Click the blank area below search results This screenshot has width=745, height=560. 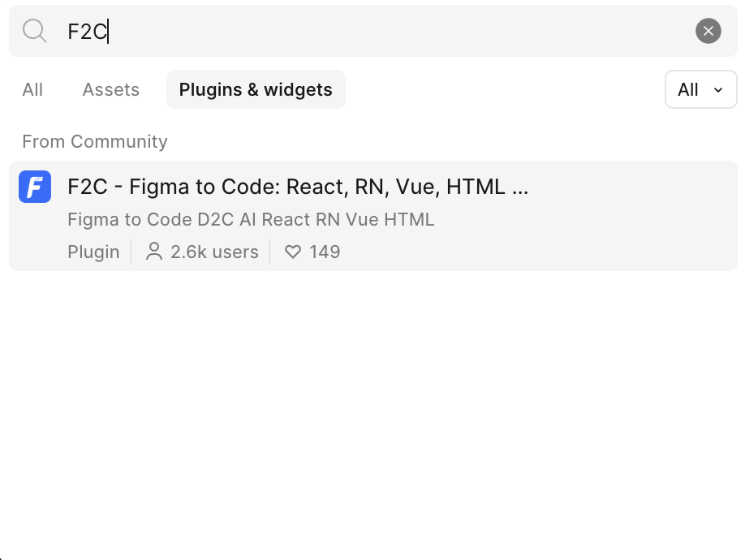tap(372, 413)
